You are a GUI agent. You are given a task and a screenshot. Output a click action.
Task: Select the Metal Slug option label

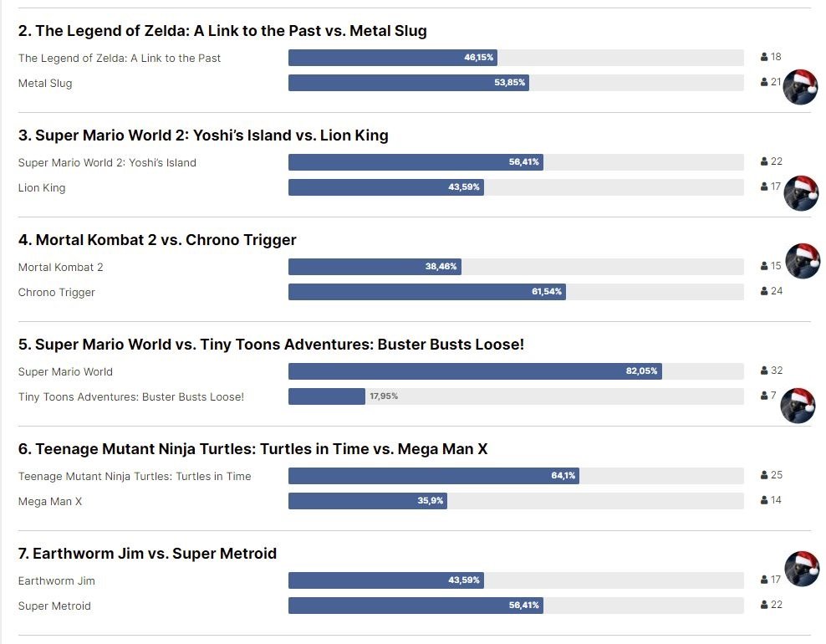pos(45,84)
